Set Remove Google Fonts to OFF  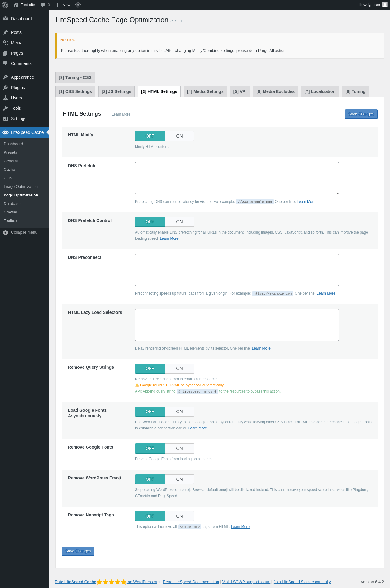tap(150, 448)
